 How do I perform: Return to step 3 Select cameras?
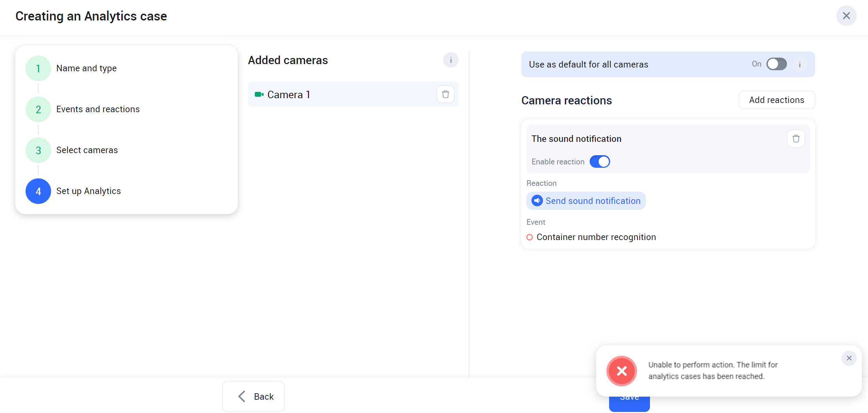coord(38,150)
